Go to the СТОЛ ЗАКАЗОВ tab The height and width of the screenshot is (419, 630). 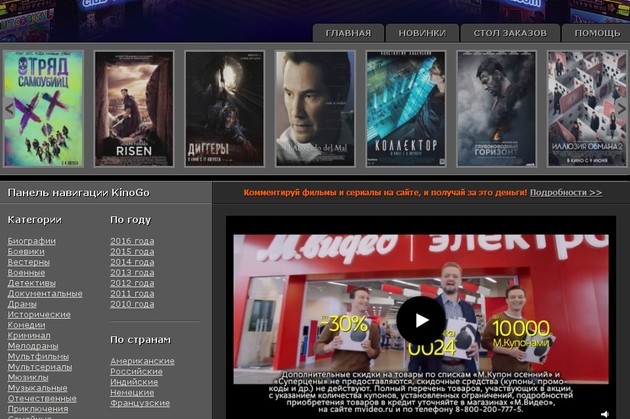coord(510,33)
